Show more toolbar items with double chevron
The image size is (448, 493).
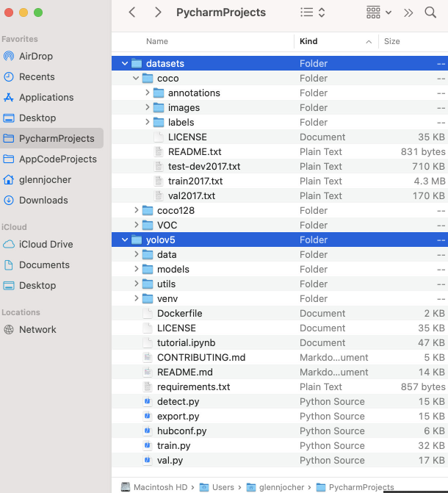pos(408,12)
